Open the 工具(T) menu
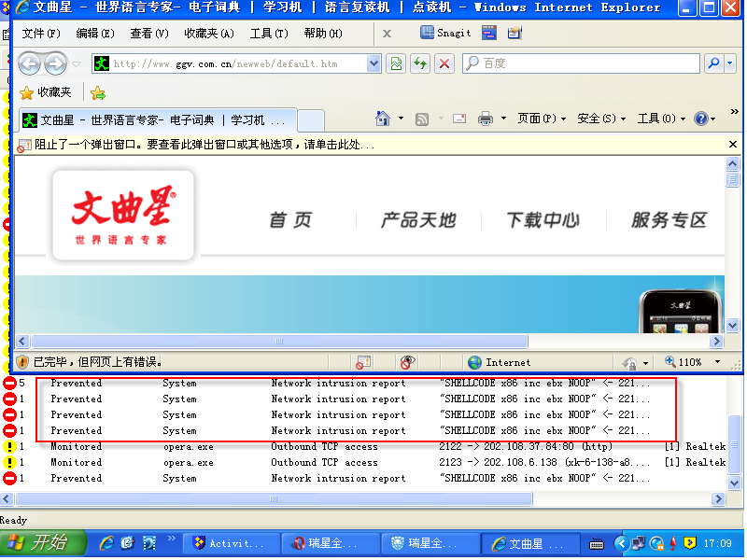Image resolution: width=747 pixels, height=560 pixels. (269, 34)
